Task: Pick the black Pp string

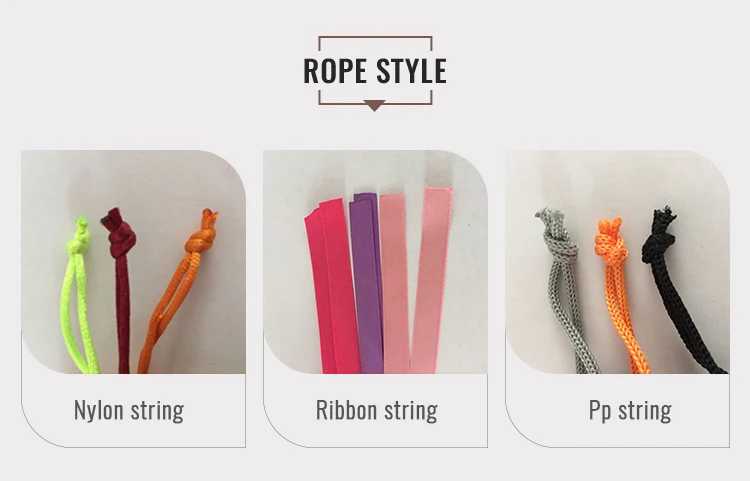Action: tap(674, 287)
